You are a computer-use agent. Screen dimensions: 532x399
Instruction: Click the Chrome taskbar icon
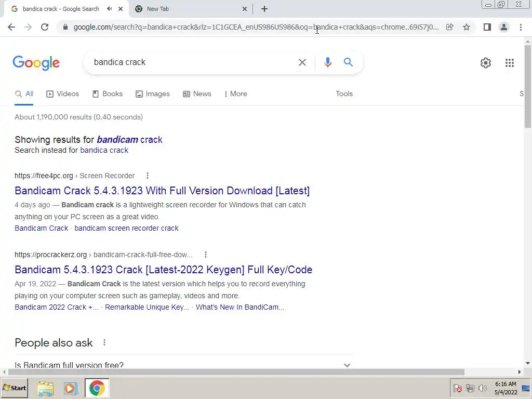pyautogui.click(x=97, y=388)
